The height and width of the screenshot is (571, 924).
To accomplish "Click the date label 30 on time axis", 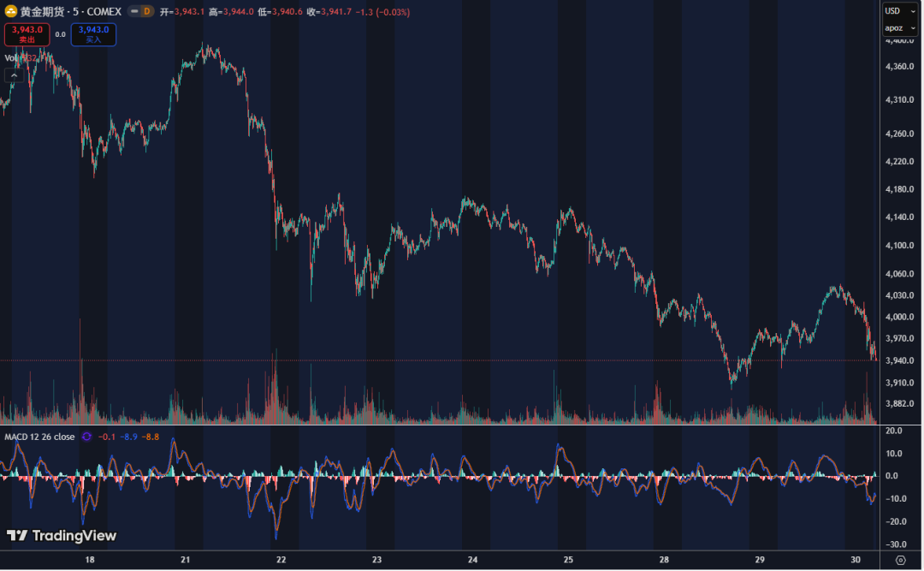I will (856, 560).
